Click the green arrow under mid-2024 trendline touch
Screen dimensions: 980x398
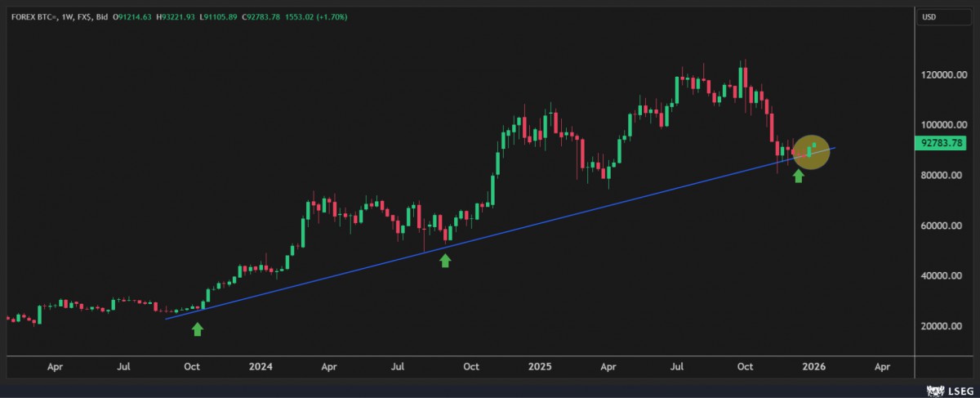tap(445, 261)
